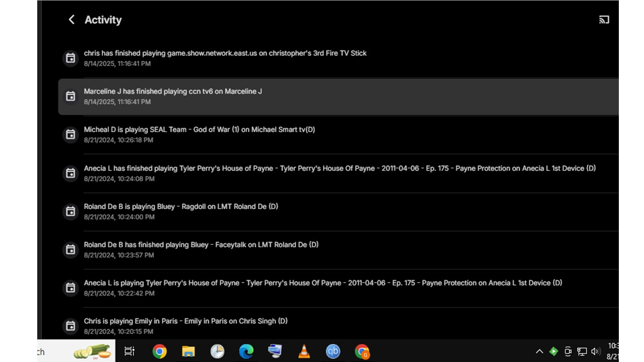Click calendar icon beside Emily in Paris entry
Image resolution: width=644 pixels, height=362 pixels.
(71, 326)
